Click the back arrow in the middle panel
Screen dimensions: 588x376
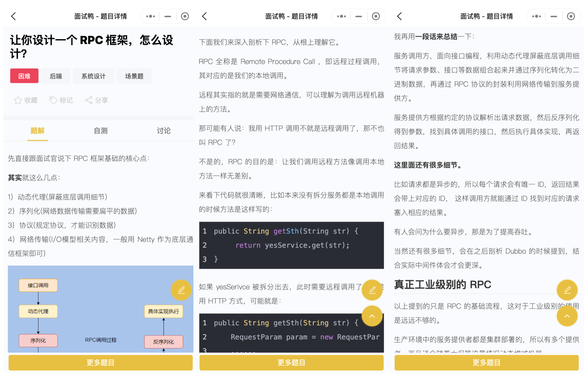[205, 16]
